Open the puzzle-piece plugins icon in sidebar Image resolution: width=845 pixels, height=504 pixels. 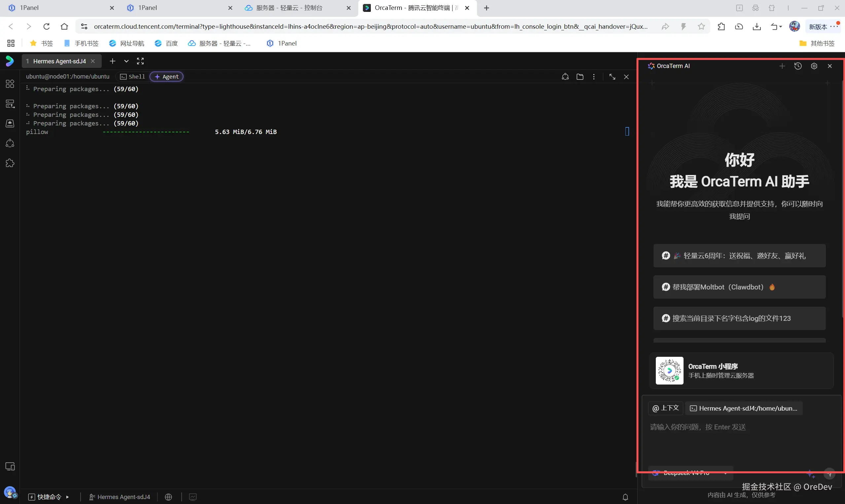pyautogui.click(x=10, y=163)
